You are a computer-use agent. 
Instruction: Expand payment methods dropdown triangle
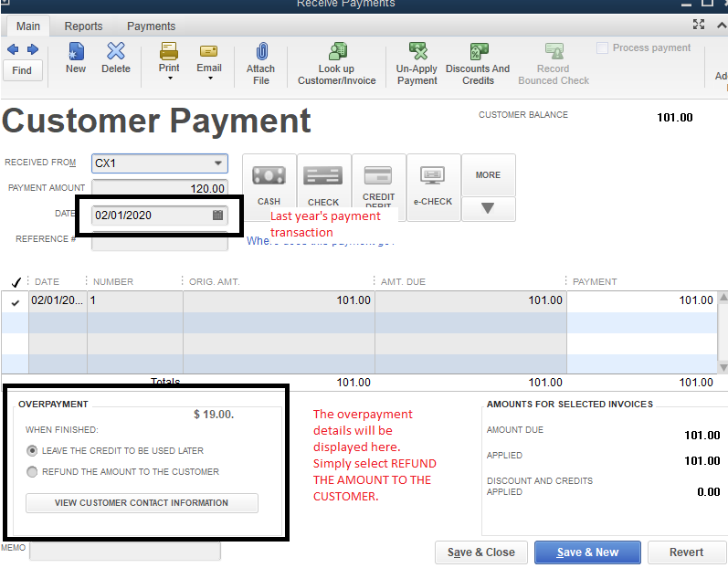coord(488,208)
